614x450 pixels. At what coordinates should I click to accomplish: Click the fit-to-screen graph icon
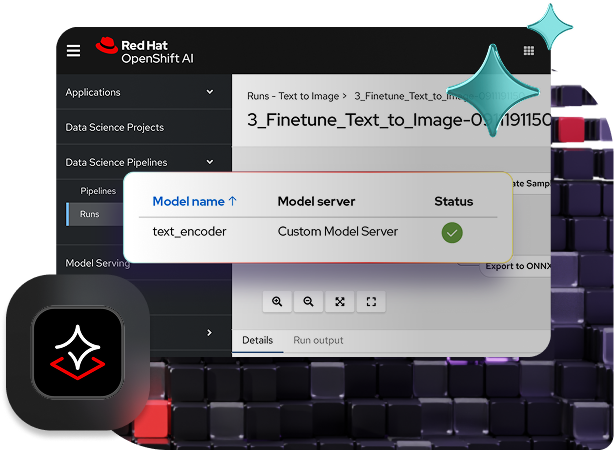(x=340, y=301)
